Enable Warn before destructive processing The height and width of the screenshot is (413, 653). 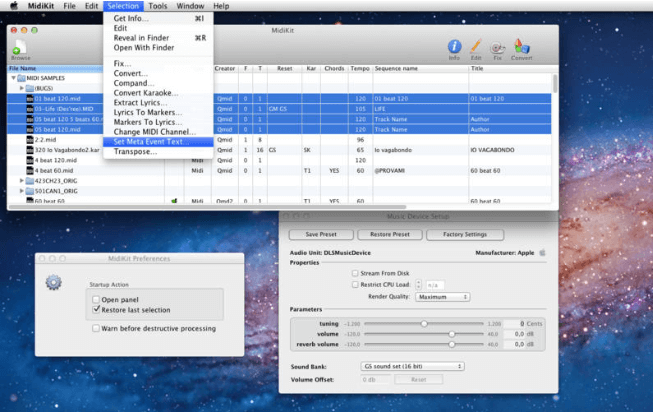coord(96,328)
